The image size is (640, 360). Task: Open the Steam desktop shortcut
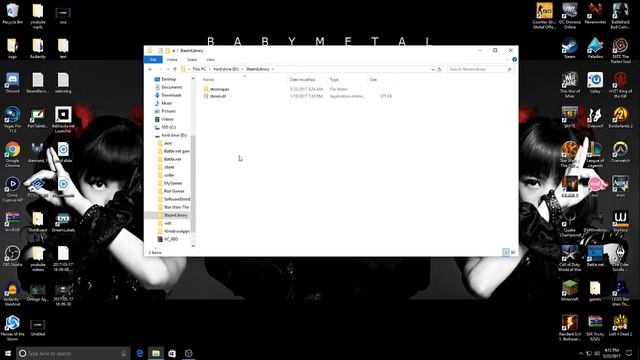tap(569, 48)
